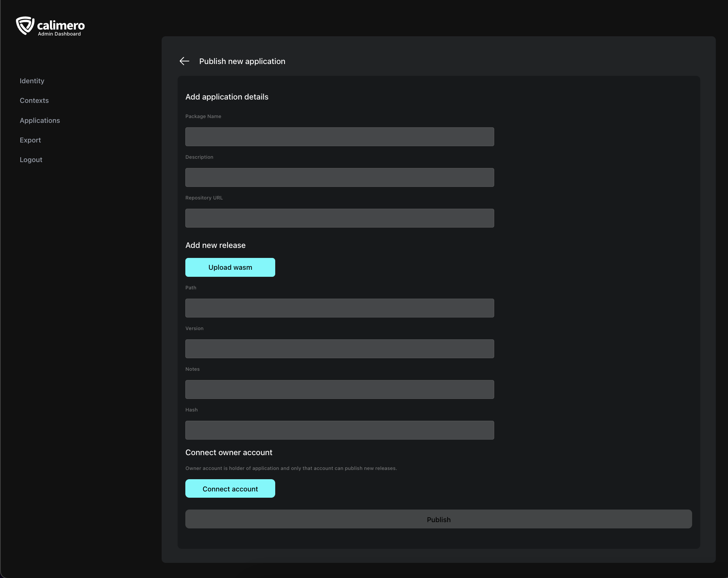This screenshot has width=728, height=578.
Task: Click the Package Name input field
Action: coord(339,137)
